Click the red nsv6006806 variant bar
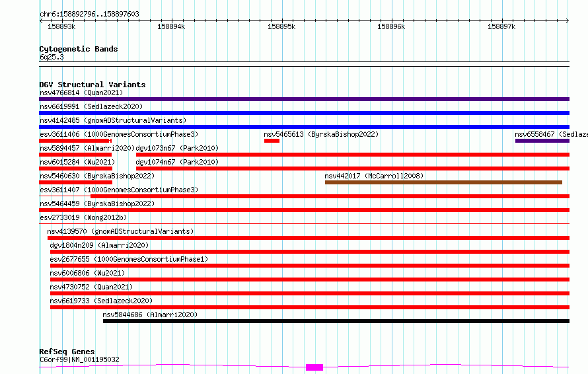This screenshot has height=374, width=588. 310,280
